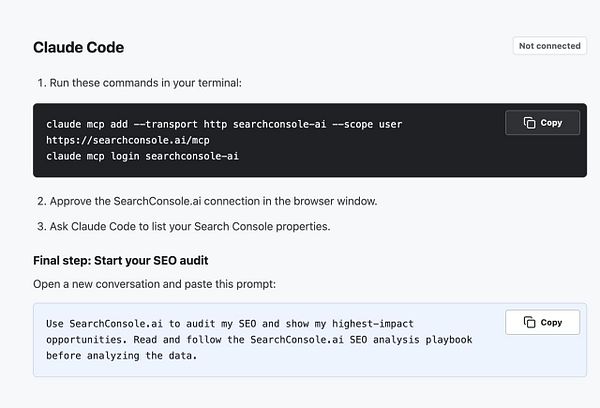Click the copy icon in the terminal block
The width and height of the screenshot is (600, 408).
coord(530,123)
